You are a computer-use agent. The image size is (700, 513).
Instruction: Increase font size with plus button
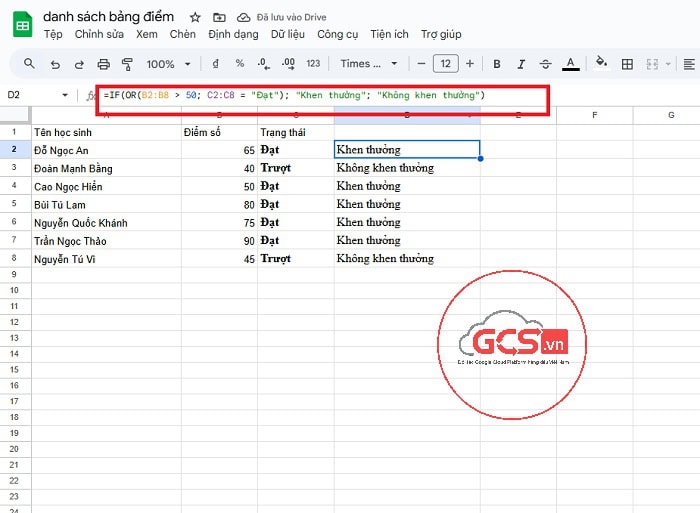pos(470,64)
